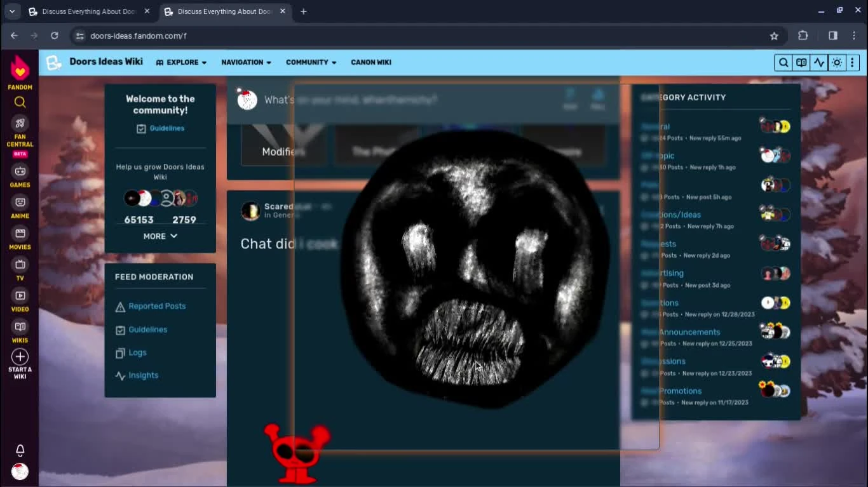Open Reported Posts in Feed Moderation

[156, 306]
